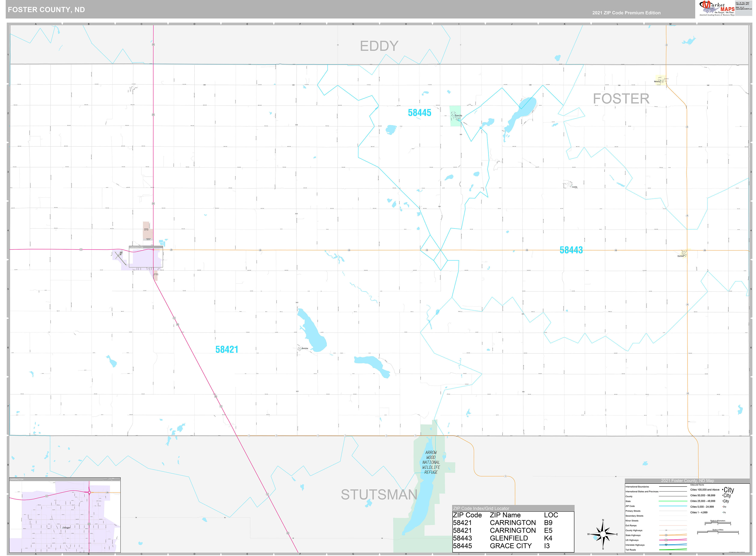Select the State Highways orange legend icon
Image resolution: width=756 pixels, height=556 pixels.
pos(666,535)
